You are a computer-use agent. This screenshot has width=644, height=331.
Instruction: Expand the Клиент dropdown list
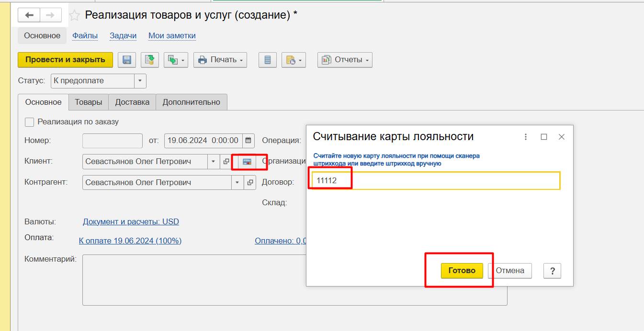[x=214, y=162]
